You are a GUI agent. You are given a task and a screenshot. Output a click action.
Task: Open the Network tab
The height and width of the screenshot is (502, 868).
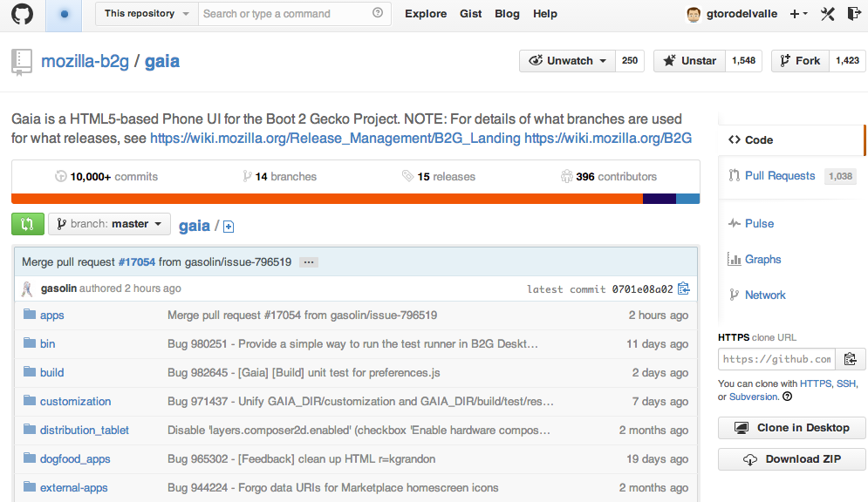pos(765,295)
